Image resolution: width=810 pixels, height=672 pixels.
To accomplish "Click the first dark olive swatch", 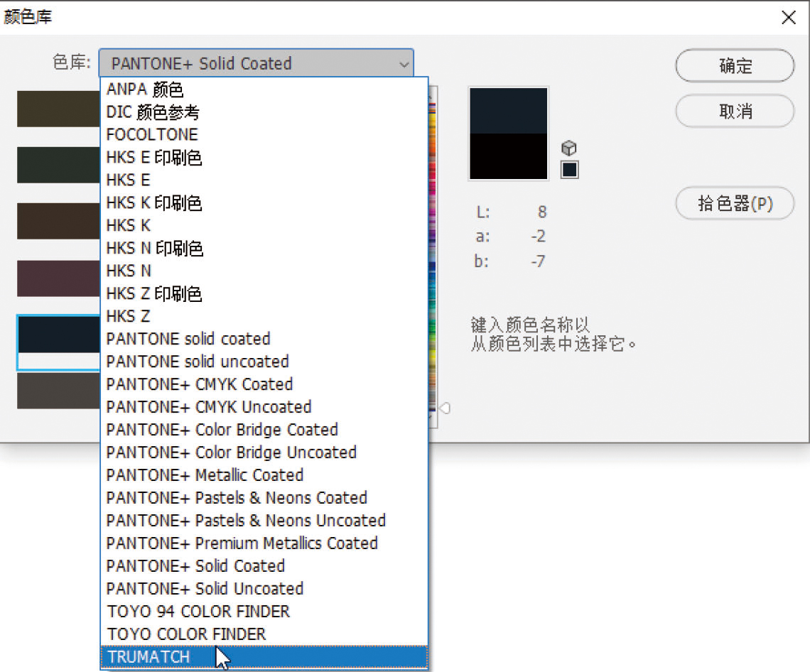I will (58, 109).
